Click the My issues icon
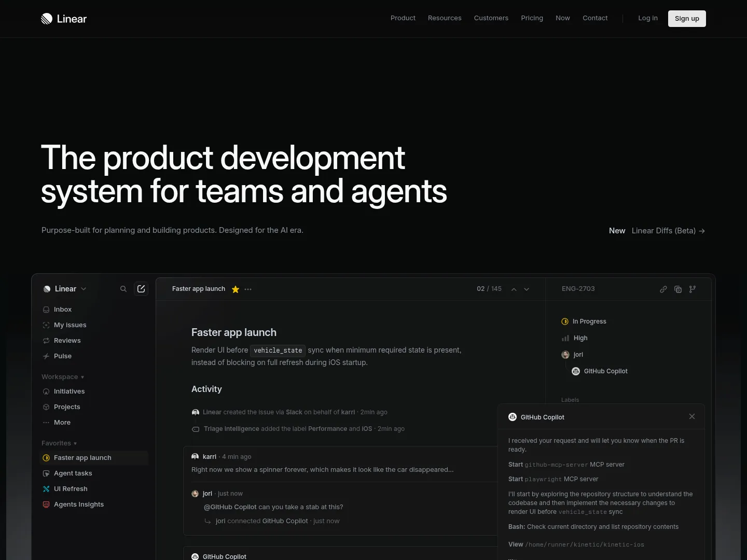Viewport: 747px width, 560px height. point(46,325)
